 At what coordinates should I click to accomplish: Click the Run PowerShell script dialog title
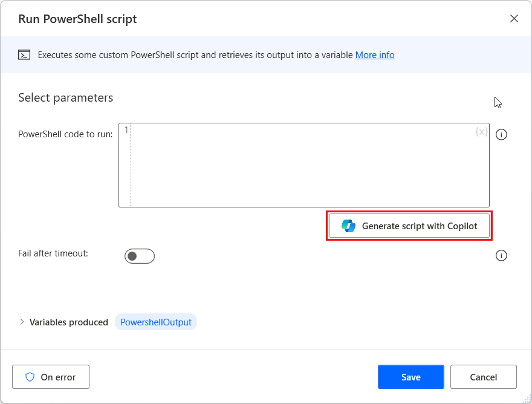coord(77,19)
